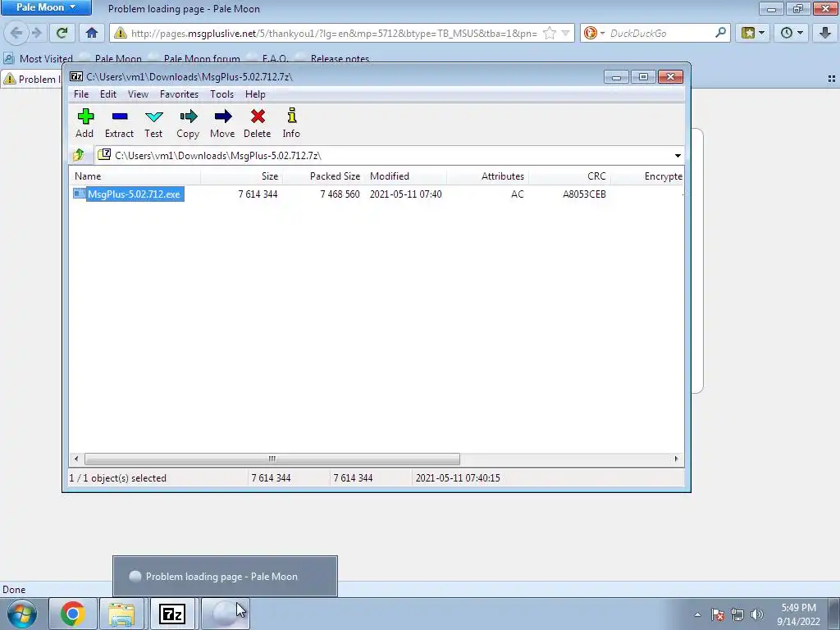Reload the page in Pale Moon
This screenshot has height=630, width=840.
pyautogui.click(x=62, y=33)
